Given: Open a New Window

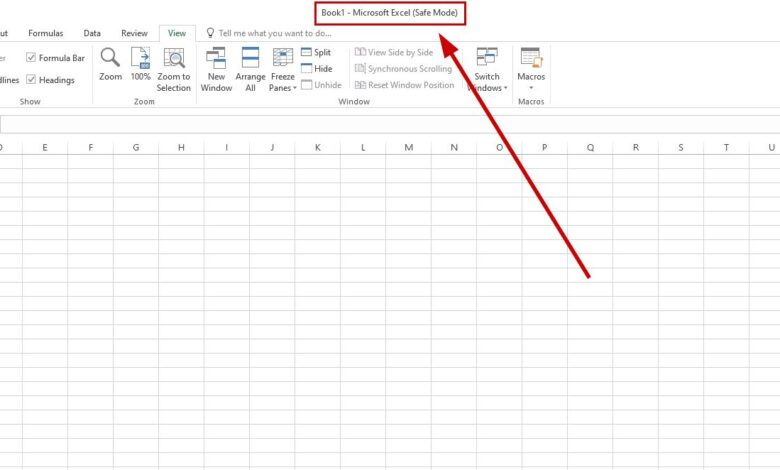Looking at the screenshot, I should (216, 70).
